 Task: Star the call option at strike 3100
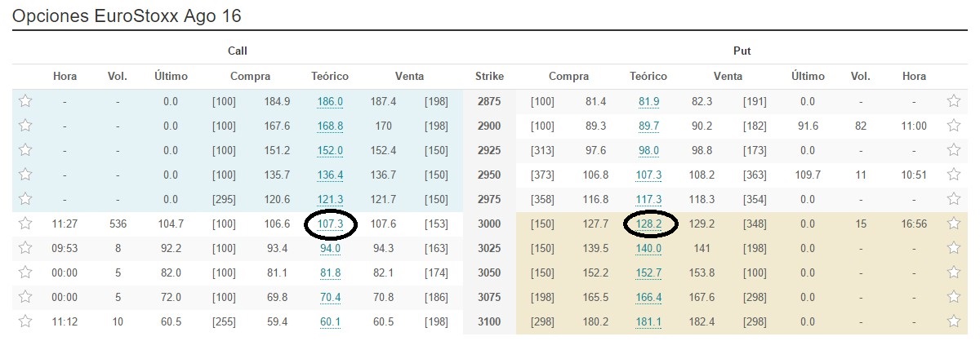click(25, 321)
